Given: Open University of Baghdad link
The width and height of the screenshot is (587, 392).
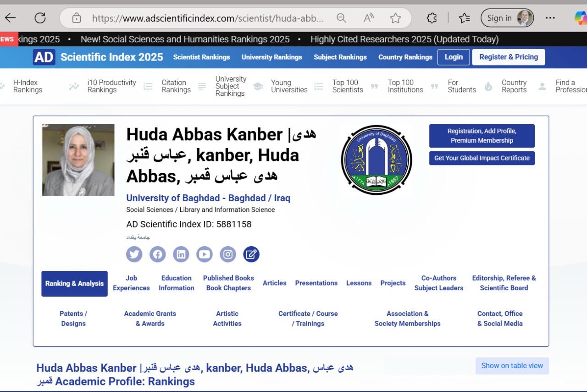Looking at the screenshot, I should (x=208, y=198).
